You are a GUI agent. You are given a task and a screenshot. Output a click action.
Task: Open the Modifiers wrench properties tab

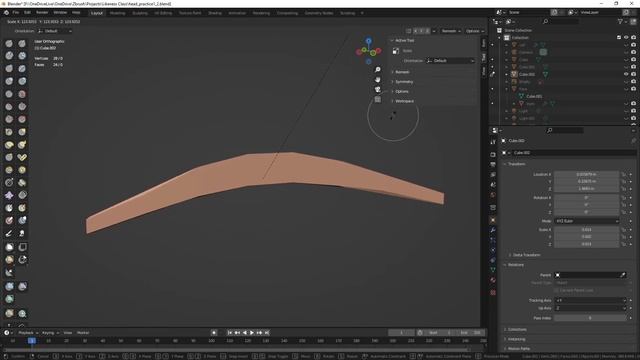[493, 230]
